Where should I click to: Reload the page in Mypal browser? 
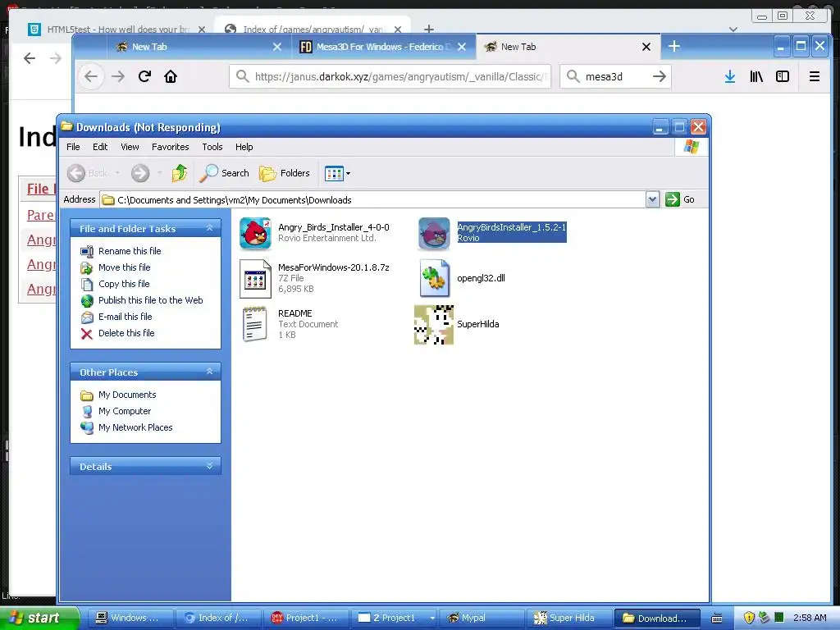(x=144, y=76)
